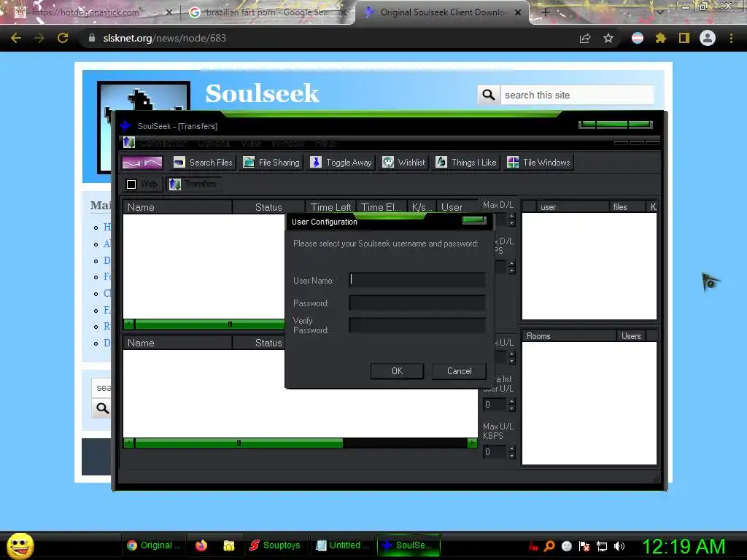Reload the browser page

tap(63, 38)
